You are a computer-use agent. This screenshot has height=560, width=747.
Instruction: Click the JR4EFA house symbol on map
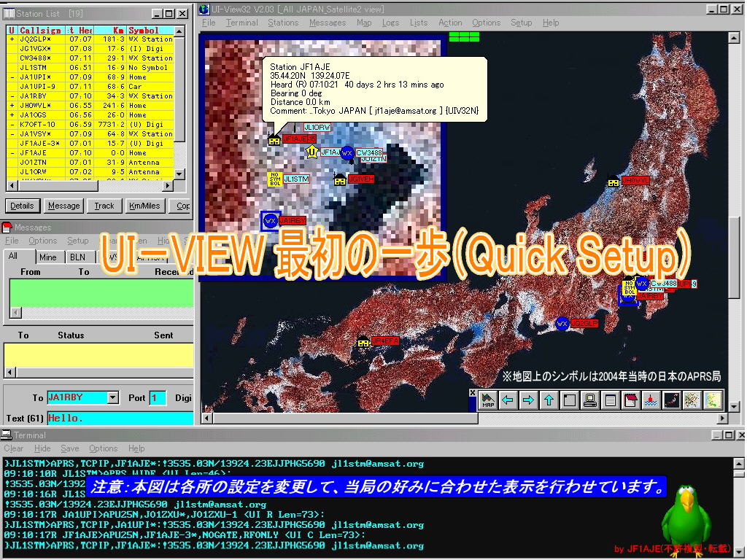pos(363,341)
